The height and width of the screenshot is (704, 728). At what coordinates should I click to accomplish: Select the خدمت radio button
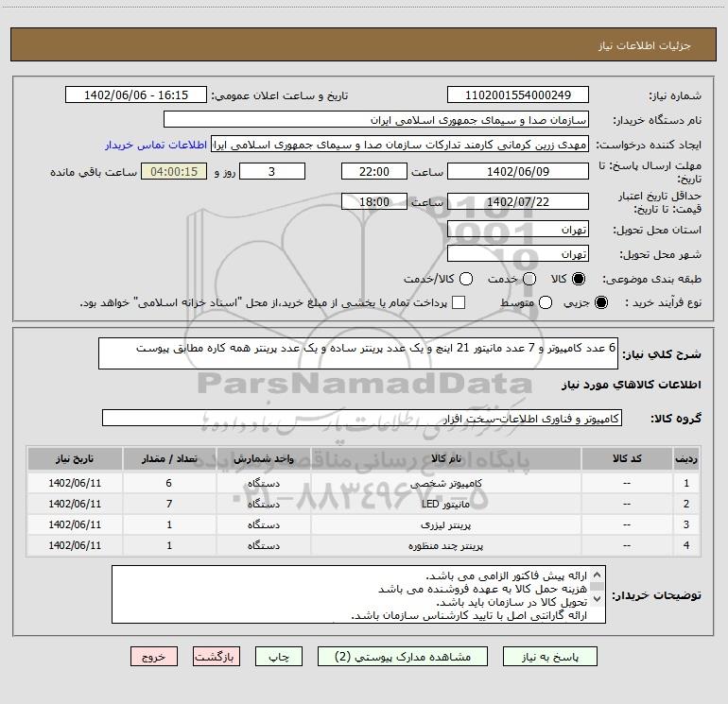click(x=529, y=279)
